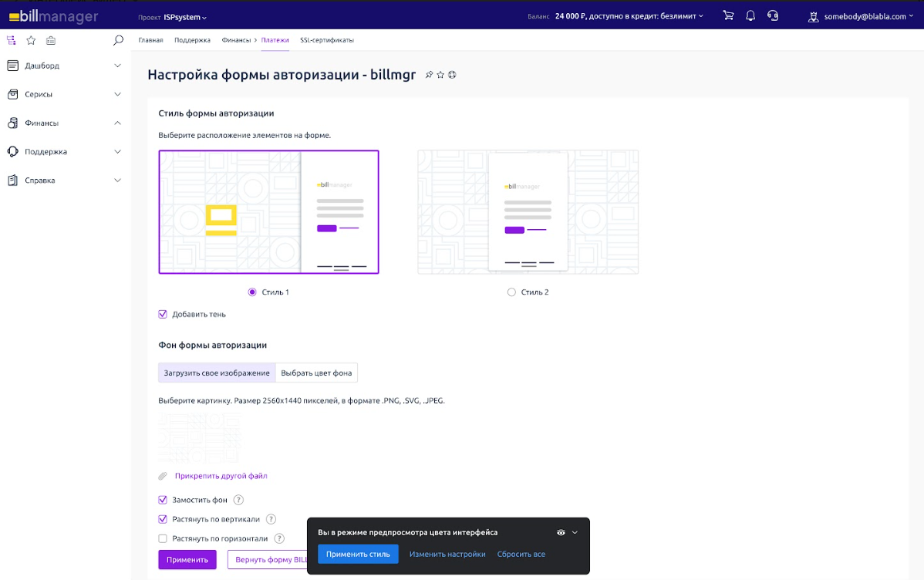
Task: Pin the page with pin icon
Action: pyautogui.click(x=429, y=75)
